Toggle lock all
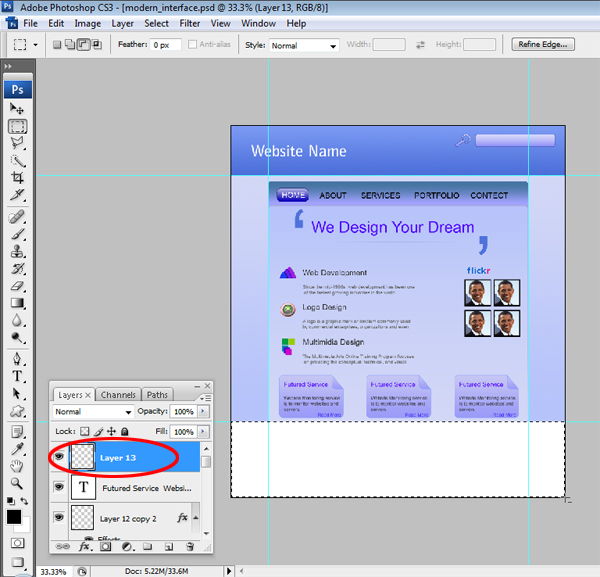Viewport: 600px width, 577px height. click(x=124, y=432)
